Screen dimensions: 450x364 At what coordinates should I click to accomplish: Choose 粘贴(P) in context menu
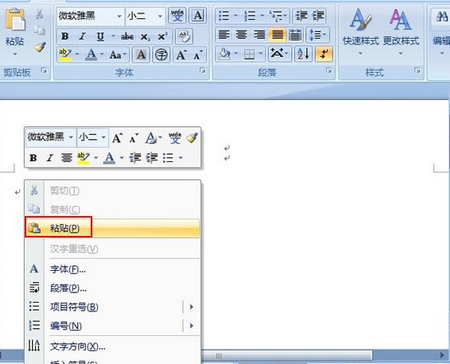[113, 228]
